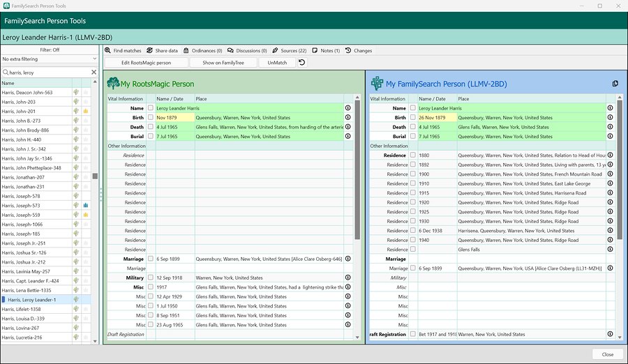This screenshot has height=364, width=628.
Task: Open info icon for FamilySearch Marriage 6 Sep 1899
Action: pyautogui.click(x=610, y=268)
